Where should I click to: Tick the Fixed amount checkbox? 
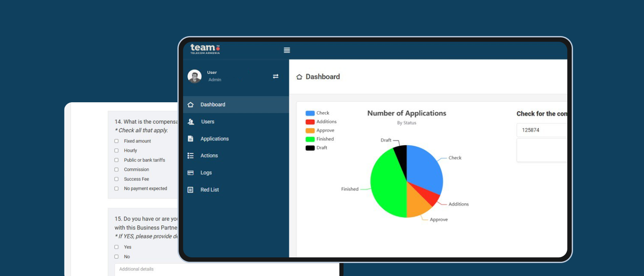117,141
